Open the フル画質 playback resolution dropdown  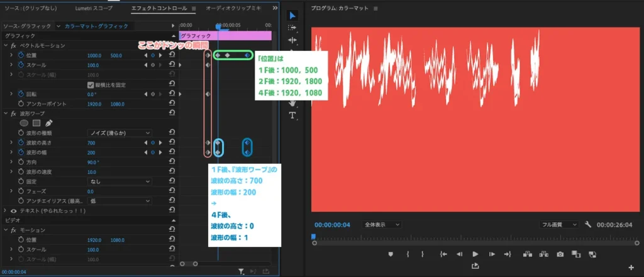[x=558, y=224]
